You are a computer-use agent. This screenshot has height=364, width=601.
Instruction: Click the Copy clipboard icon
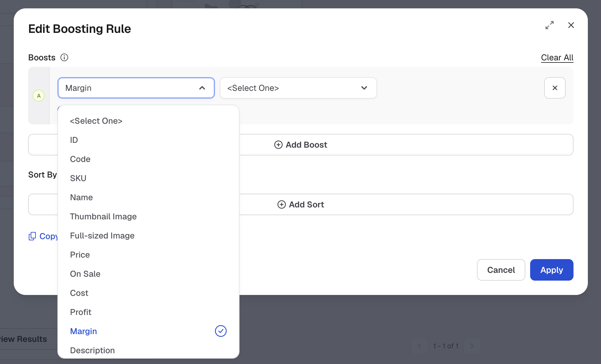click(x=32, y=236)
